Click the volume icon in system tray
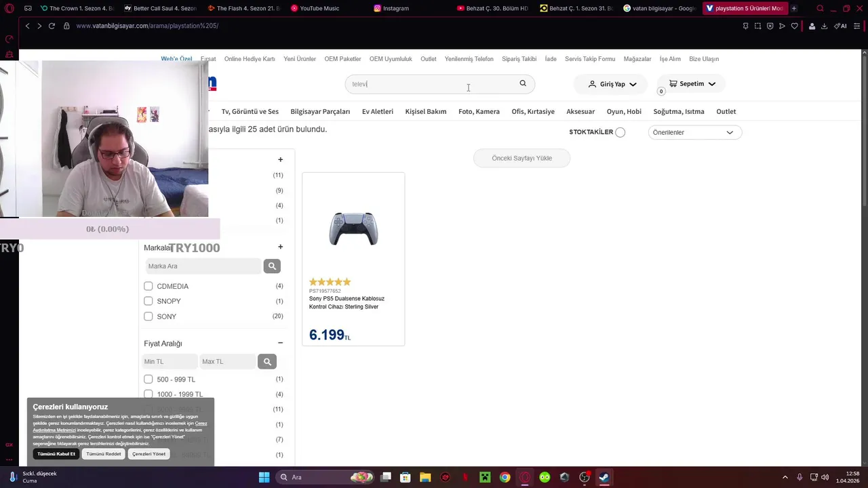Viewport: 868px width, 488px height. click(825, 477)
